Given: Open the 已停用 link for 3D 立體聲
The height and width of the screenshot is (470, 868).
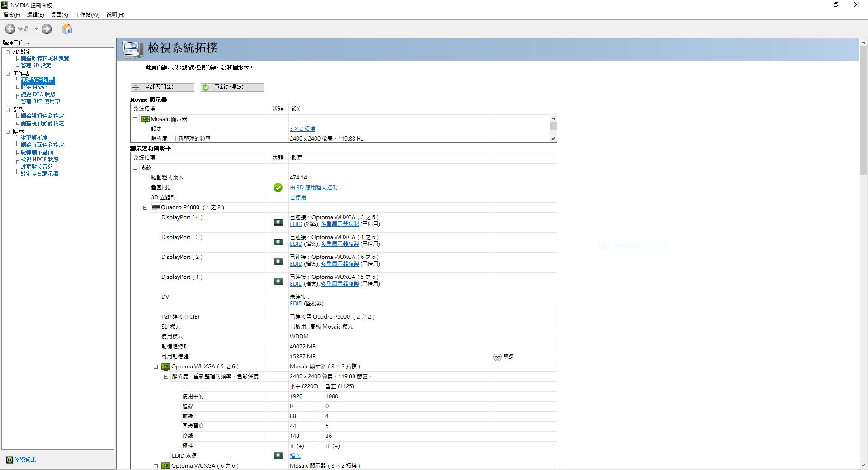Looking at the screenshot, I should (x=298, y=197).
